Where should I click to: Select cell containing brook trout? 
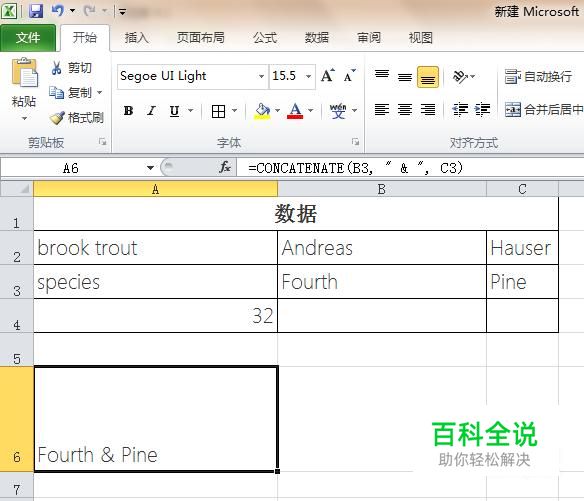tap(155, 248)
